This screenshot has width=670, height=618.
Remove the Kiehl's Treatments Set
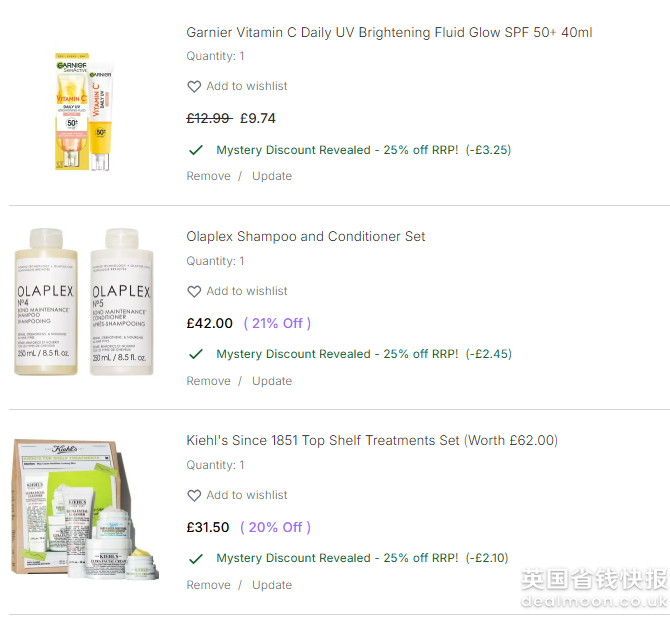click(208, 585)
